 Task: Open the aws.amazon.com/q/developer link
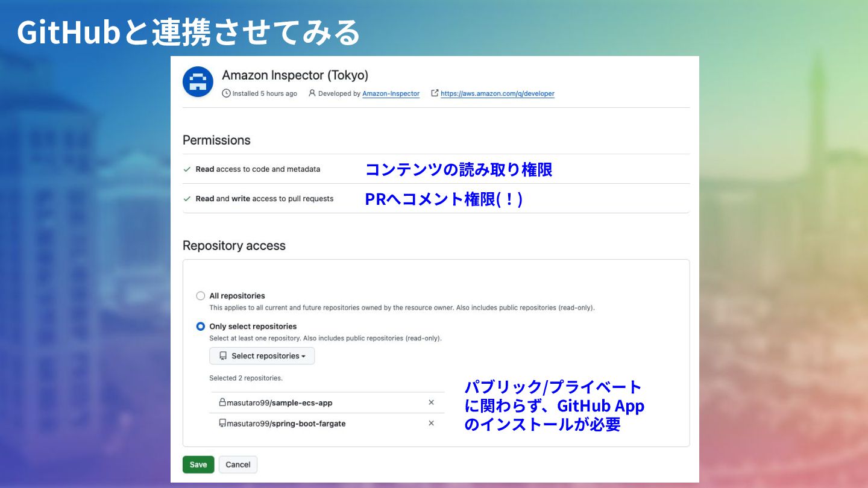(x=497, y=94)
